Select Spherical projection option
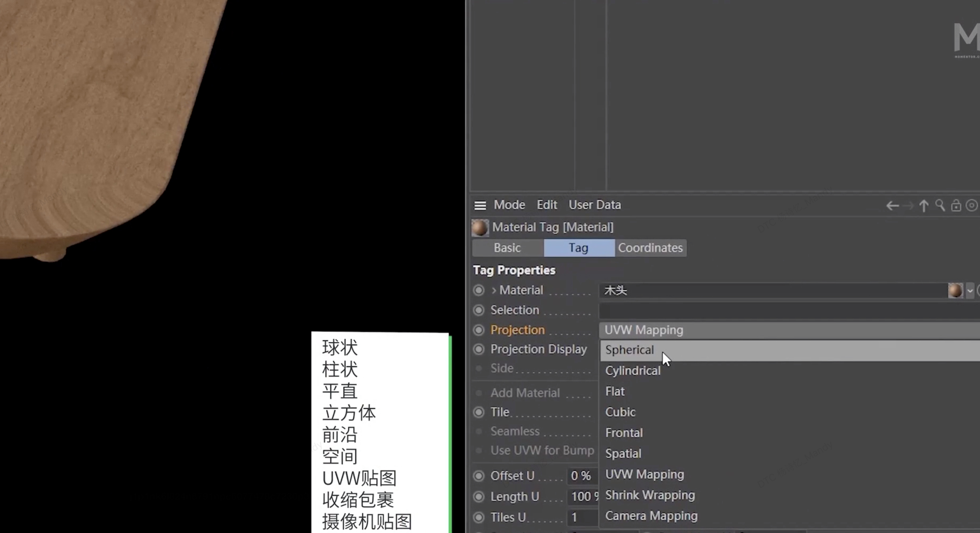Viewport: 980px width, 533px height. [x=790, y=350]
